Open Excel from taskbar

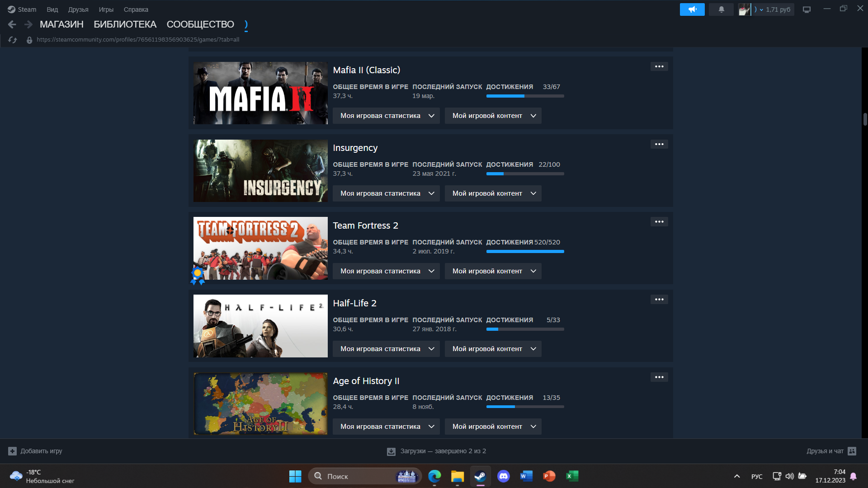tap(572, 476)
